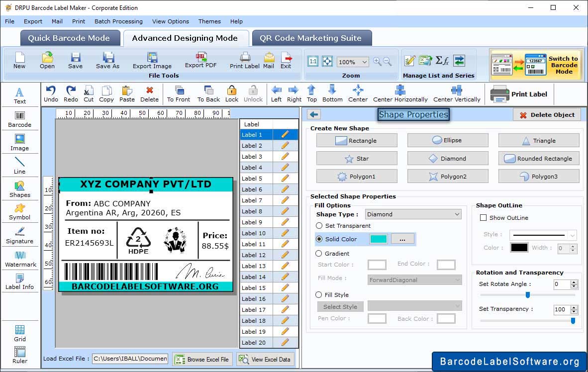The width and height of the screenshot is (588, 372).
Task: Select the Text tool in sidebar
Action: pos(19,95)
